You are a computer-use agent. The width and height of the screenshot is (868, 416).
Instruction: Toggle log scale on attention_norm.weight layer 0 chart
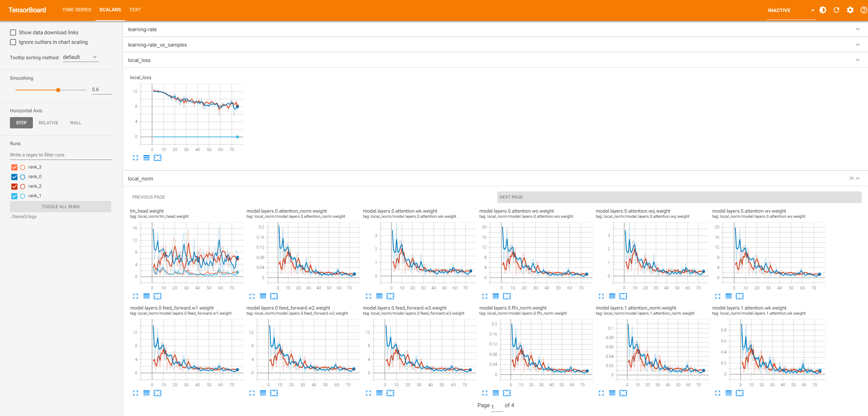tap(263, 296)
